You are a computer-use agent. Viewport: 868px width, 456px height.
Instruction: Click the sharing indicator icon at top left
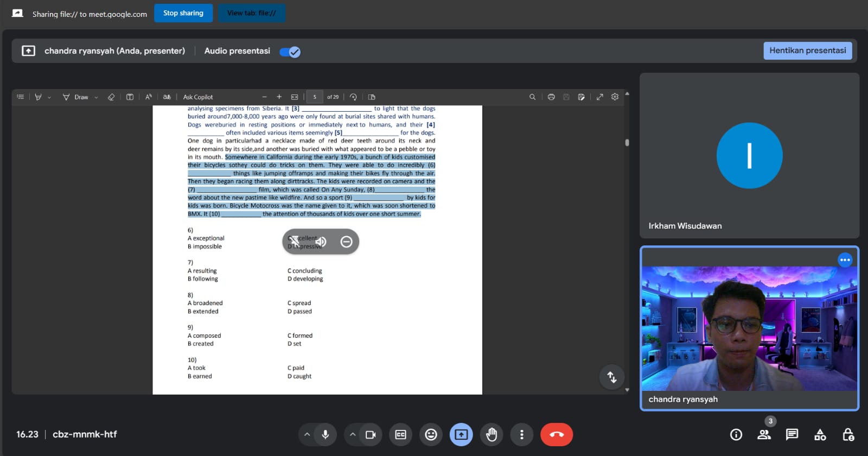point(17,13)
